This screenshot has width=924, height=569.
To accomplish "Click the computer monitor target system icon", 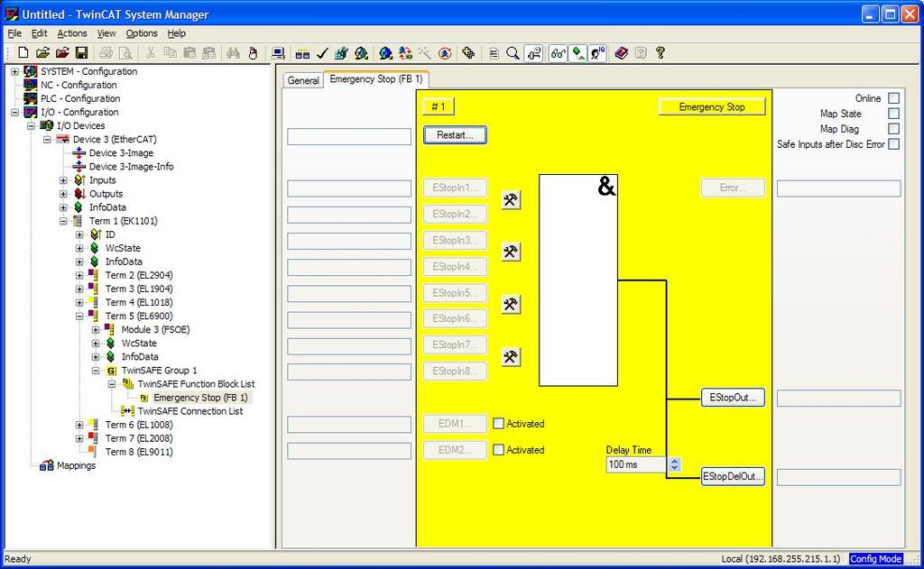I will click(278, 53).
